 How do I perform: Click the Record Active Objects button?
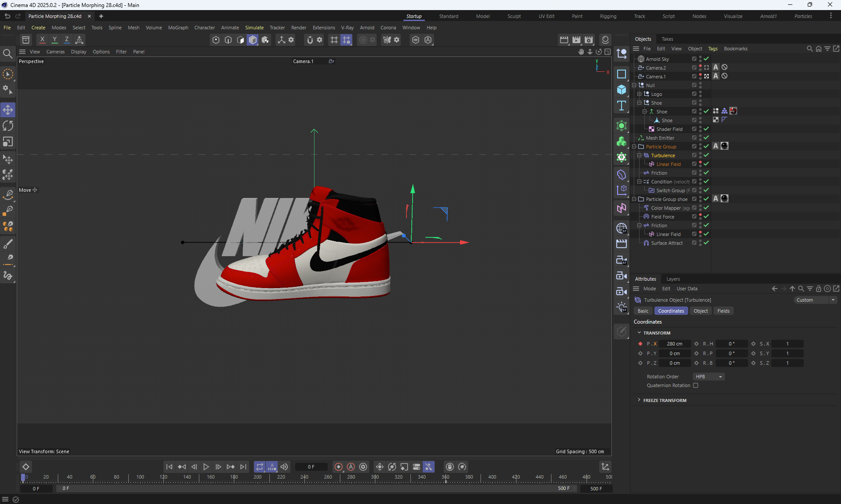[x=338, y=467]
